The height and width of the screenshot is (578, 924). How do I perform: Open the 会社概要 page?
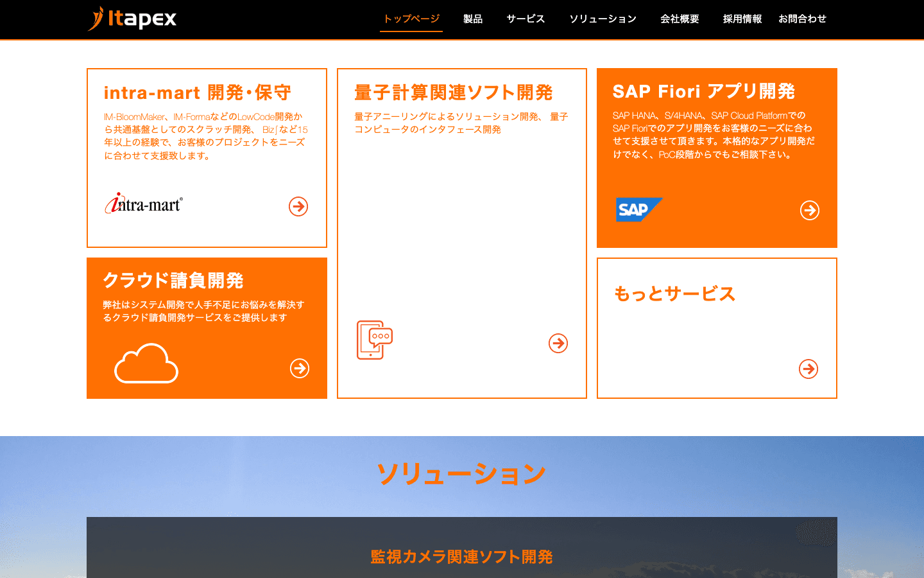coord(680,19)
